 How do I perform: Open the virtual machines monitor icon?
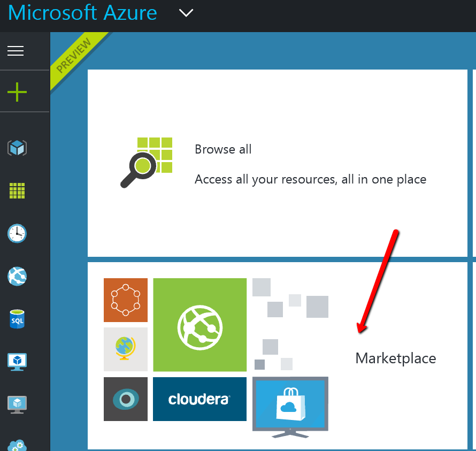tap(17, 362)
